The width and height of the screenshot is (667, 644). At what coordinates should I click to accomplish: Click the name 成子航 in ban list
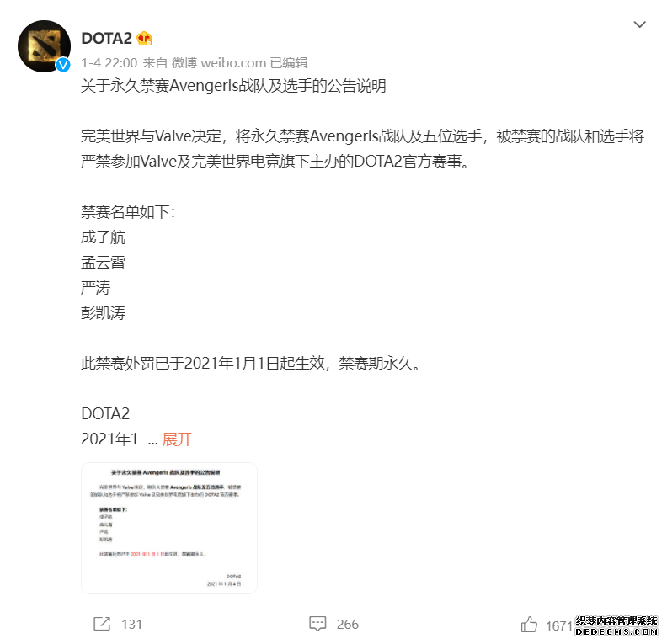103,237
